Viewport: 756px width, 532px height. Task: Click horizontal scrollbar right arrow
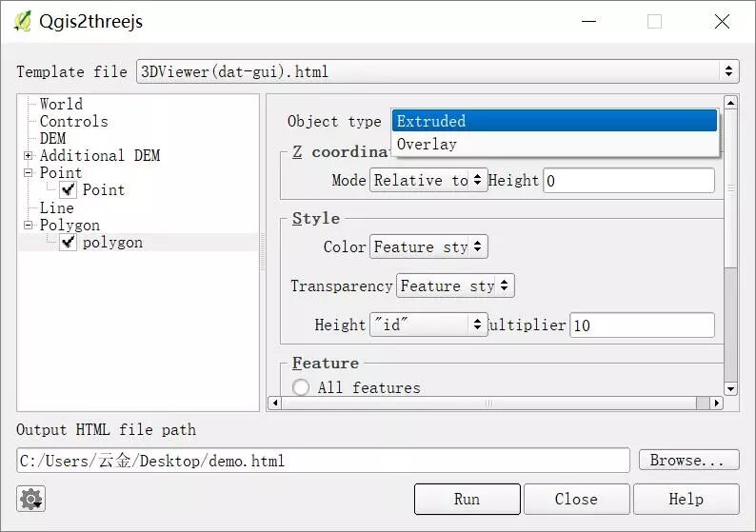[717, 403]
